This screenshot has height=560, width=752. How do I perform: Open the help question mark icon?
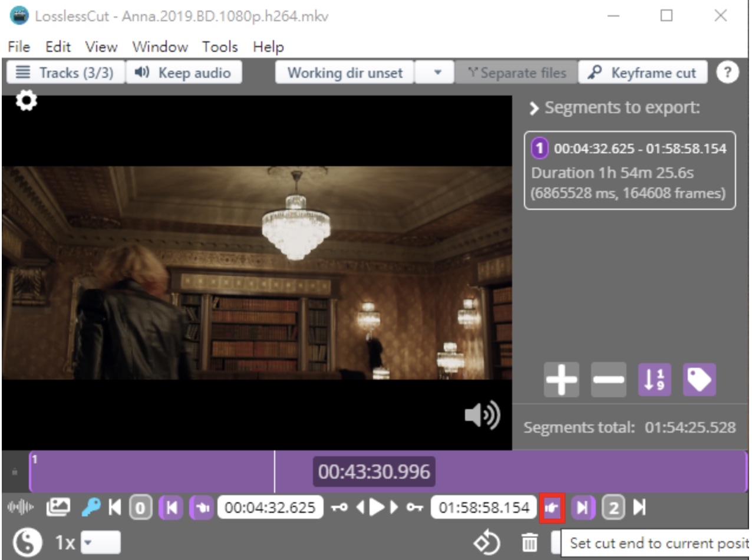[727, 73]
